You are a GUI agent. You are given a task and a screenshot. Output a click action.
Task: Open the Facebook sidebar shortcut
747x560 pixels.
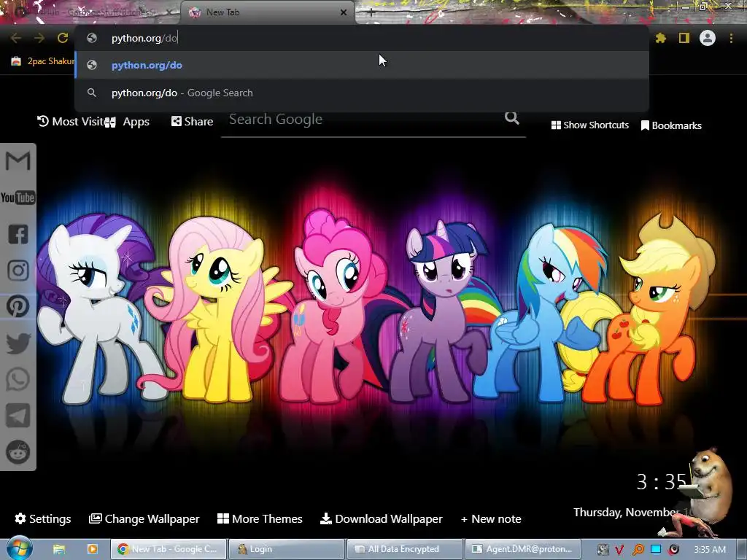pos(18,234)
